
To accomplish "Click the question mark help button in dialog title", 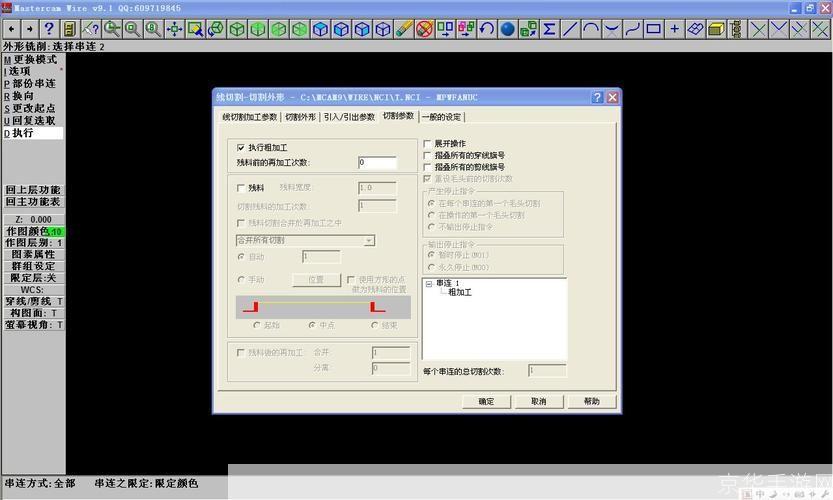I will (597, 97).
